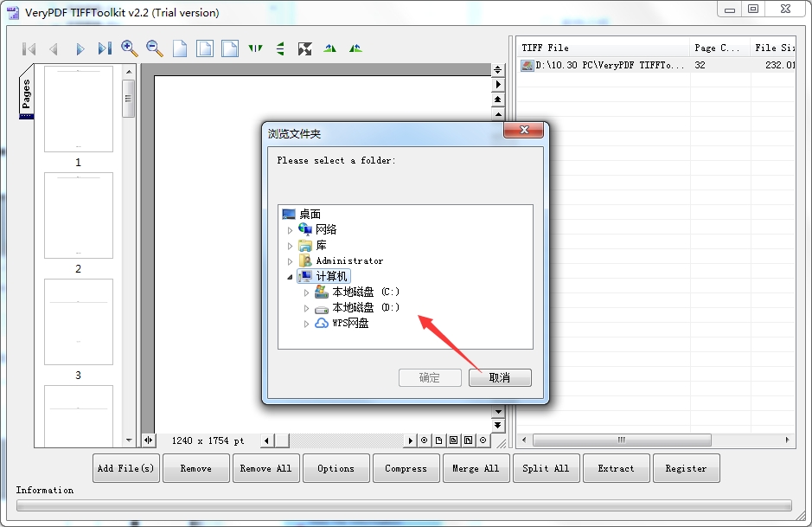Click thumbnail panel scroll down arrow
This screenshot has width=812, height=527.
(x=129, y=441)
